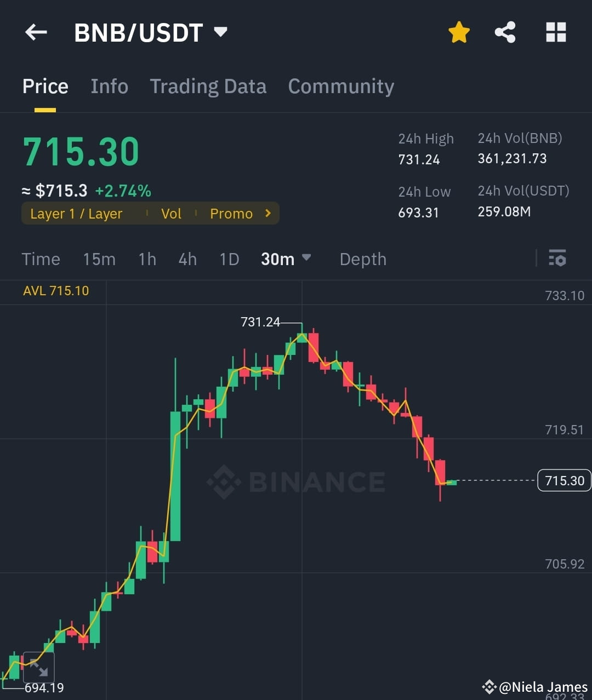Open the chart settings icon beside Depth
Image resolution: width=592 pixels, height=700 pixels.
[557, 258]
